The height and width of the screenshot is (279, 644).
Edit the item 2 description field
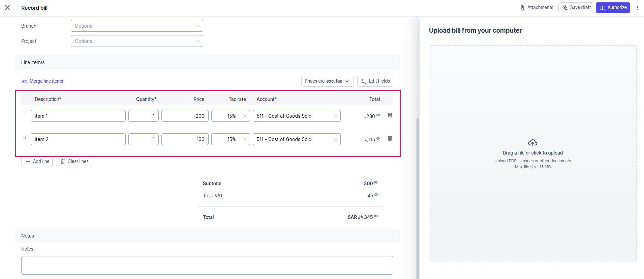78,139
